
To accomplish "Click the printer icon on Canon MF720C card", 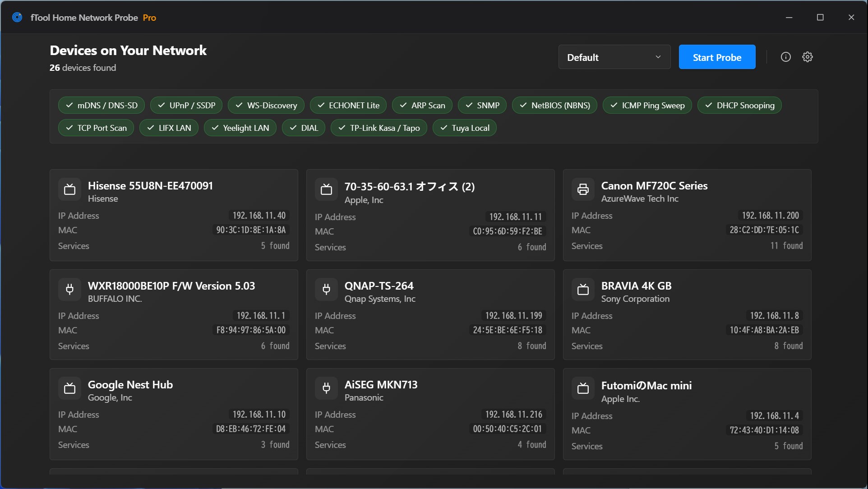I will 583,189.
